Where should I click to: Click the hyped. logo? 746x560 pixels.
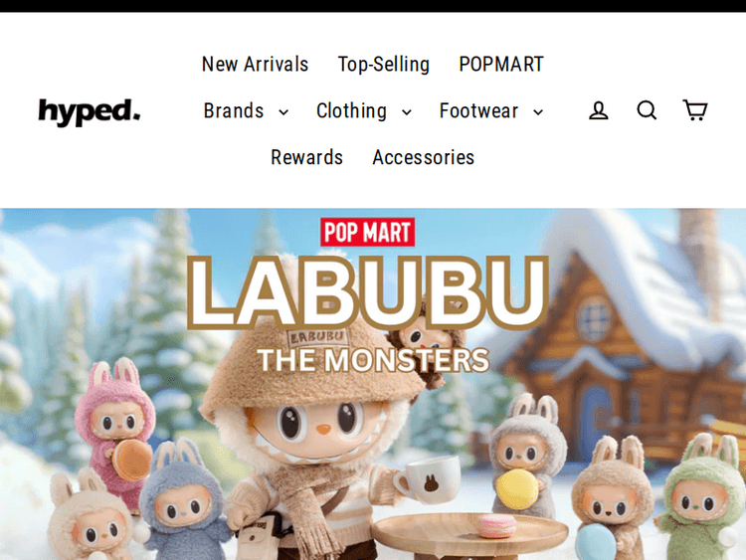(90, 111)
